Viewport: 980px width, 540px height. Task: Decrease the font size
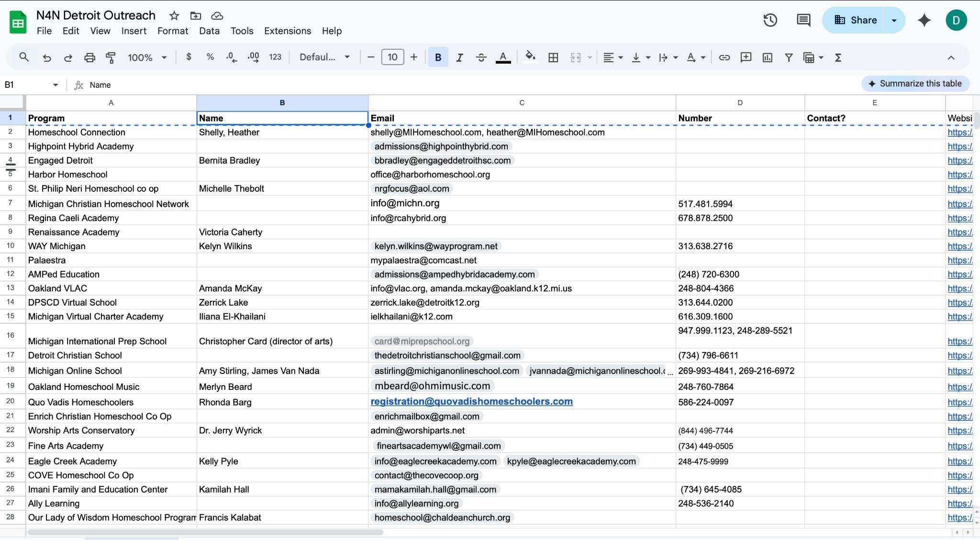(371, 57)
